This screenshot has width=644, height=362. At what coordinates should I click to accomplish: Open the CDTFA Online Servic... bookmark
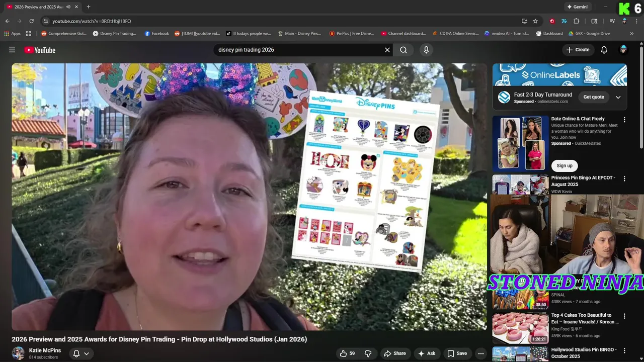[456, 34]
